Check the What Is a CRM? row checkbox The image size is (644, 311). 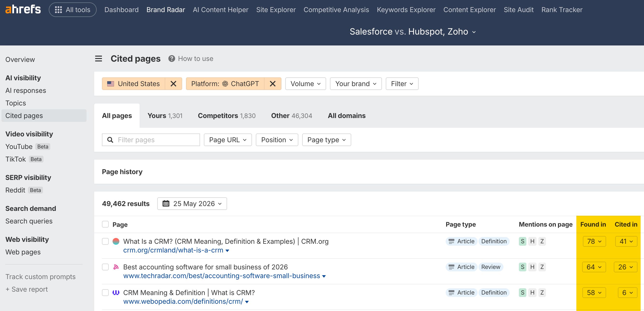pos(105,241)
